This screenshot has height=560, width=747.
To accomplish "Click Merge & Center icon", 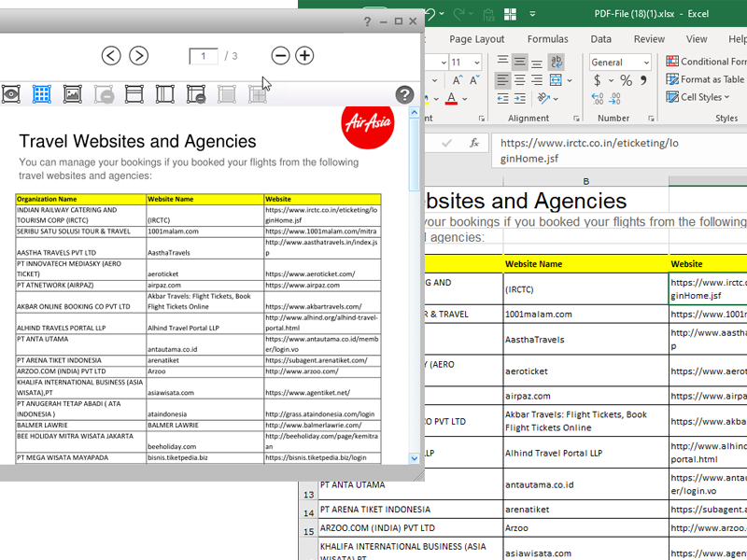I will [x=556, y=80].
